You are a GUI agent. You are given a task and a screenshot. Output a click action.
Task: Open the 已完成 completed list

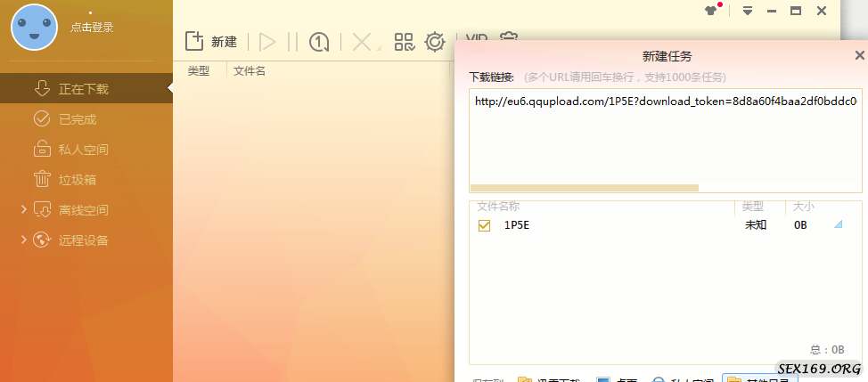(77, 119)
